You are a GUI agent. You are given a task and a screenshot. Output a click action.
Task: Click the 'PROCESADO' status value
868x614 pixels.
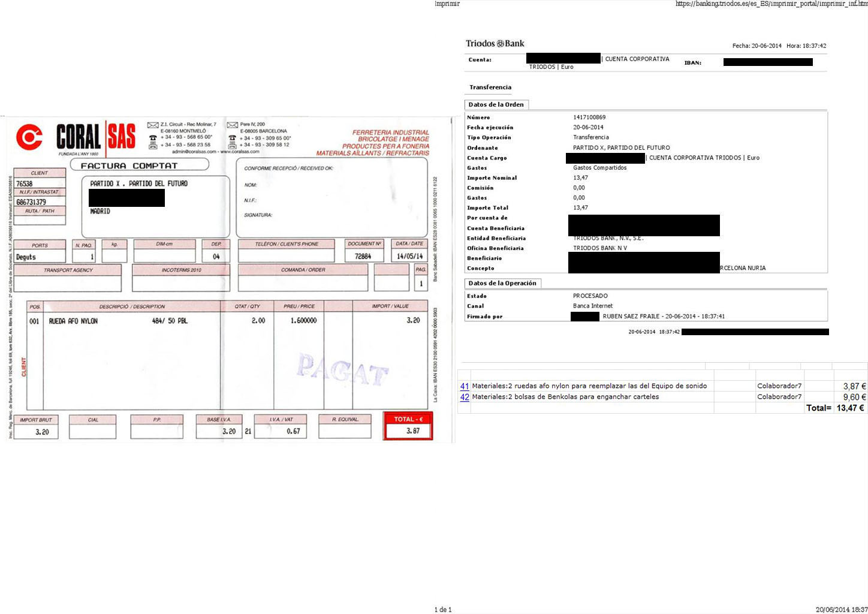590,296
